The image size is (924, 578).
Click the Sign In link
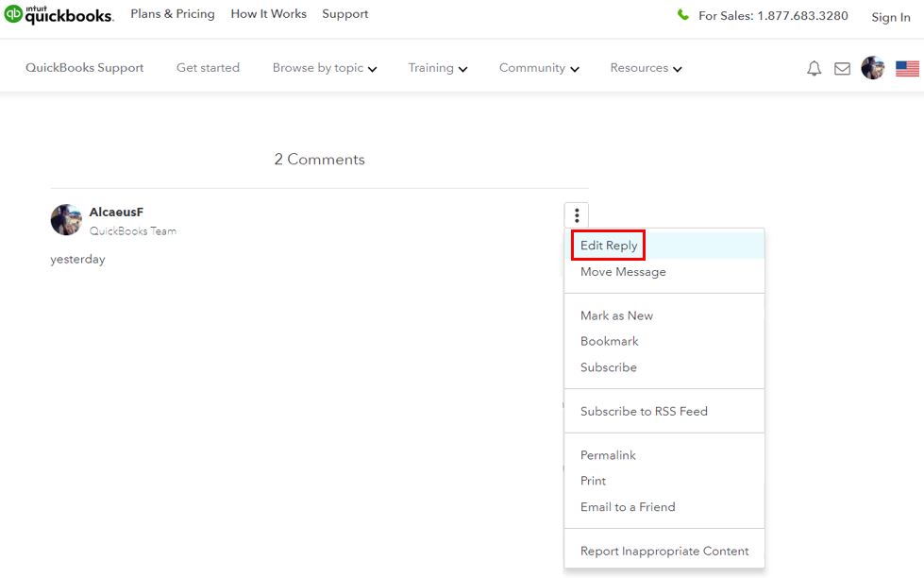point(890,17)
